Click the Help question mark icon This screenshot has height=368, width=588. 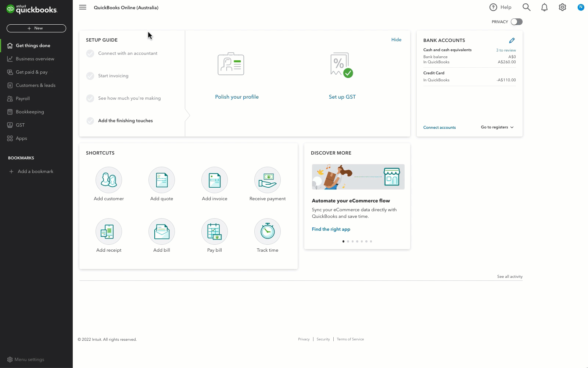(x=493, y=7)
